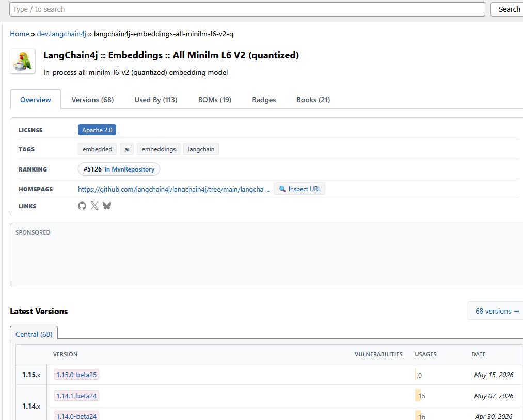Click the 'Apr 30, 2026' date cell
523x420 pixels.
[x=494, y=416]
